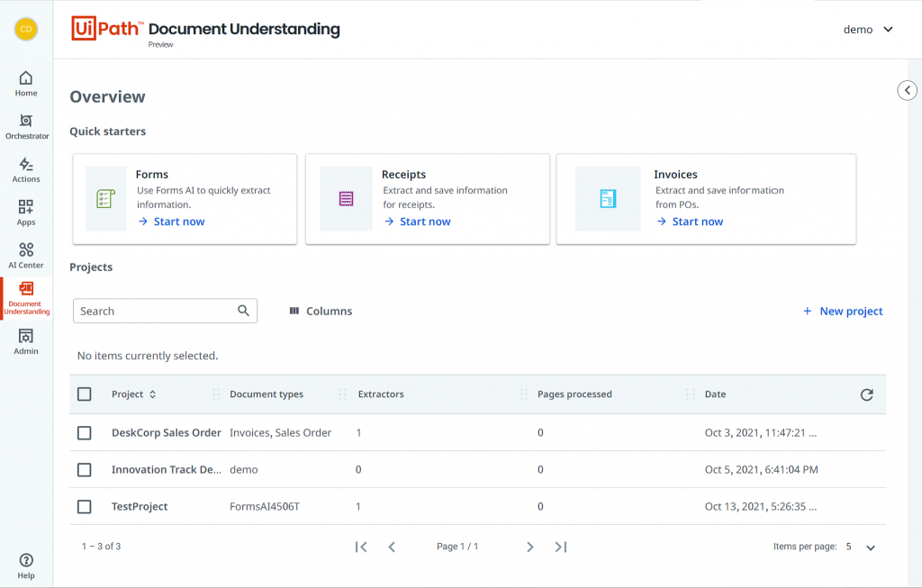Viewport: 922px width, 588px height.
Task: Open Actions in the sidebar
Action: coord(26,170)
